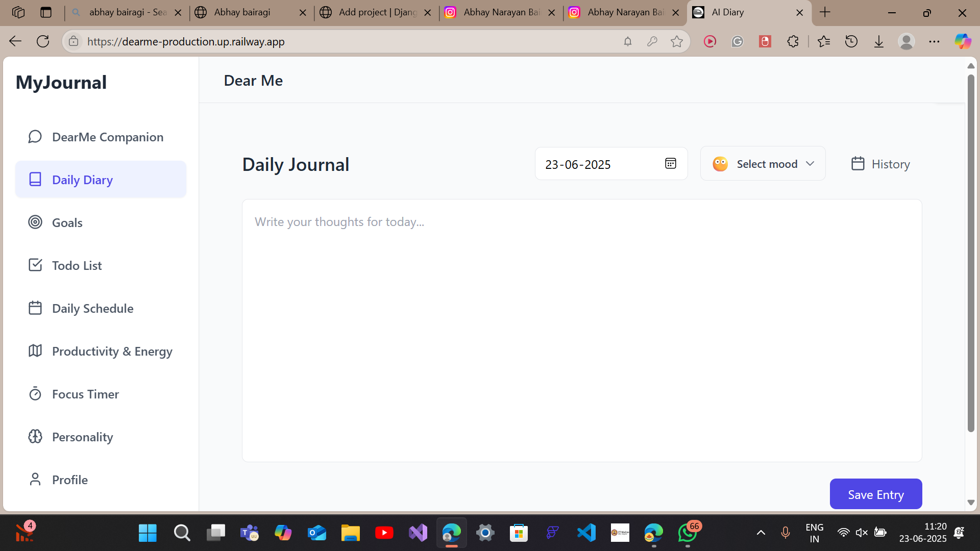Open Extensions puzzle icon
980x551 pixels.
(x=793, y=41)
